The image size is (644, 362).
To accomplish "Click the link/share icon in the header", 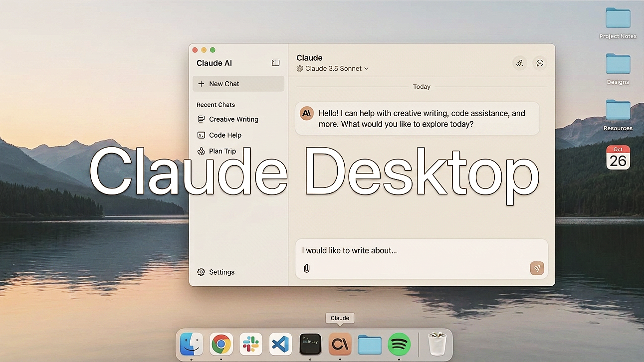I will pyautogui.click(x=520, y=63).
